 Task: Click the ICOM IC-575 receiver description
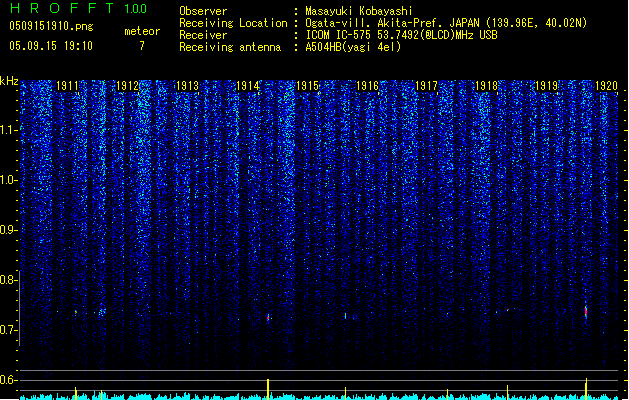(401, 35)
